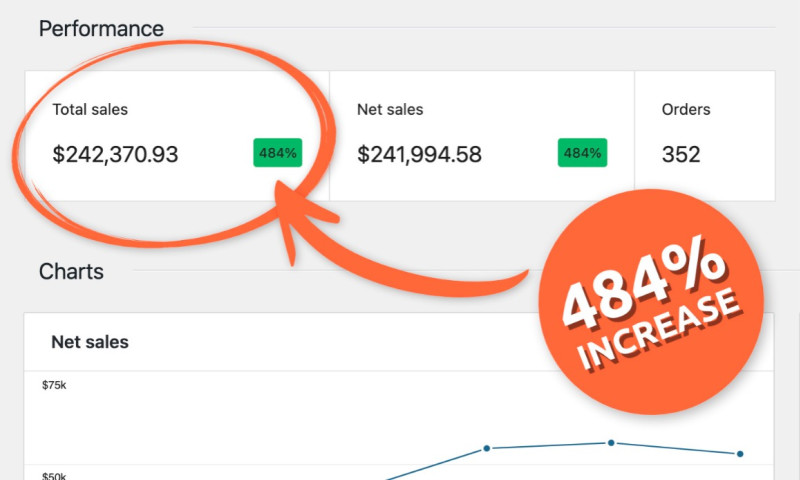The width and height of the screenshot is (800, 480).
Task: Click the $75k axis label
Action: pos(54,385)
